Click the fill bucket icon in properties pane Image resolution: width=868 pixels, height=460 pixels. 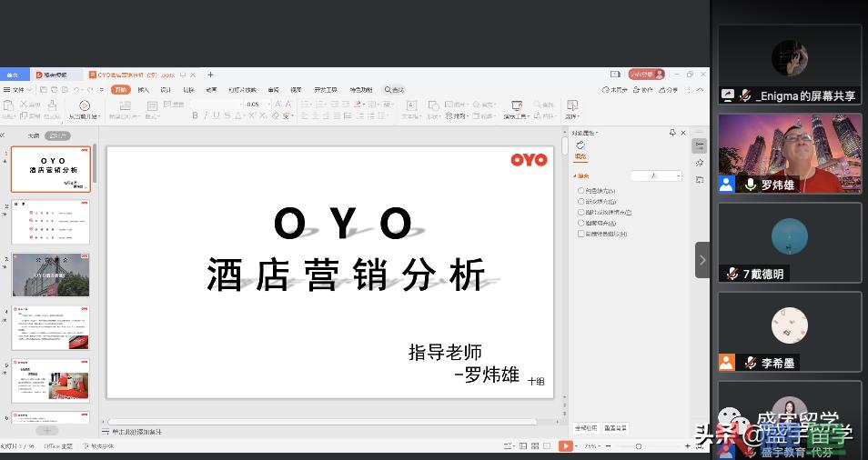[x=580, y=145]
